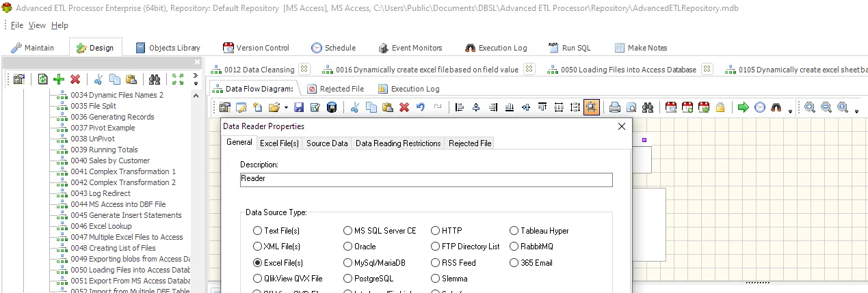Close the 0050 Loading Files into Access tab
Screen dimensions: 868x293
click(707, 69)
